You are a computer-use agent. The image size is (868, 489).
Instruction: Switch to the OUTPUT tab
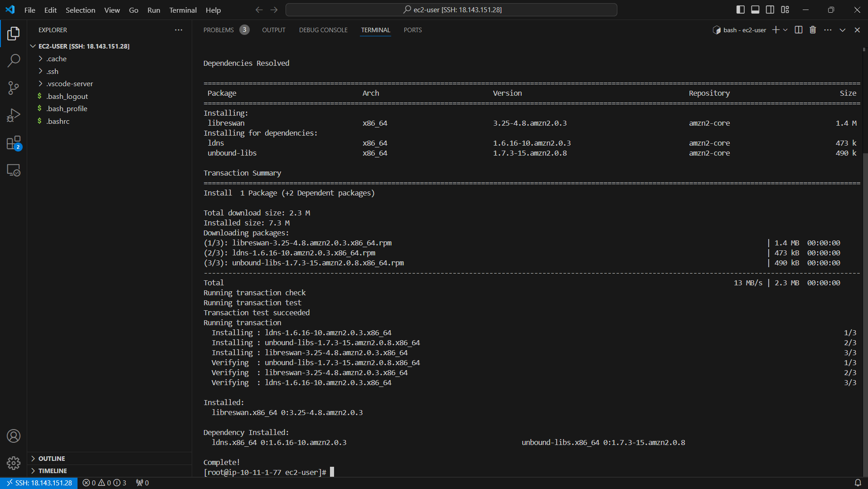click(x=274, y=30)
